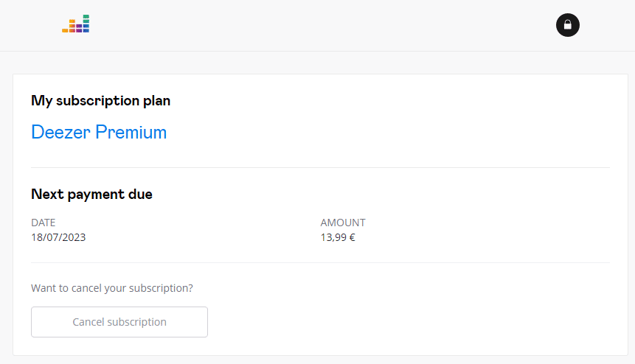This screenshot has height=364, width=635.
Task: Click the 18/07/2023 payment date
Action: click(59, 237)
